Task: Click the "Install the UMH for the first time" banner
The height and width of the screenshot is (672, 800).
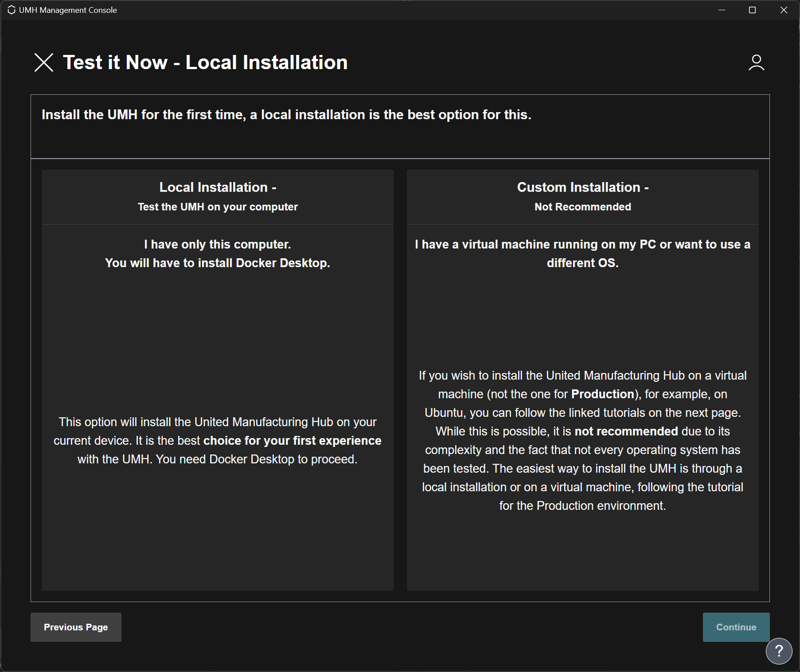Action: 286,115
